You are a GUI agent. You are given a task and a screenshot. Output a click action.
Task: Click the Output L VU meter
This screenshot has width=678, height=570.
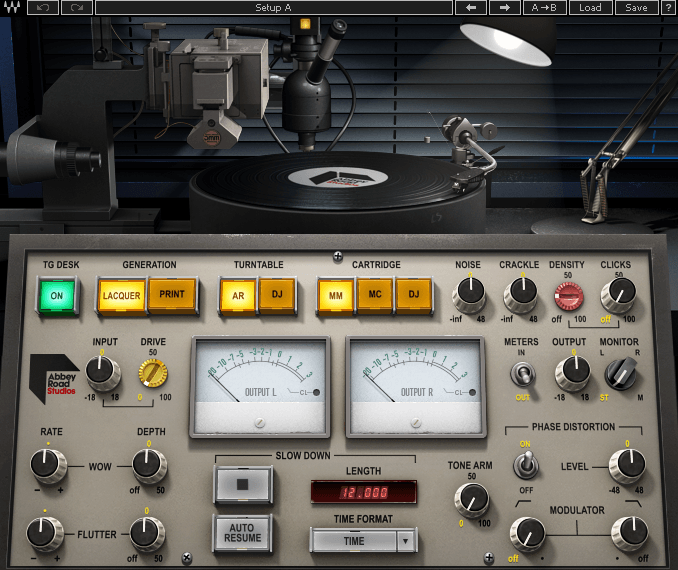coord(260,386)
